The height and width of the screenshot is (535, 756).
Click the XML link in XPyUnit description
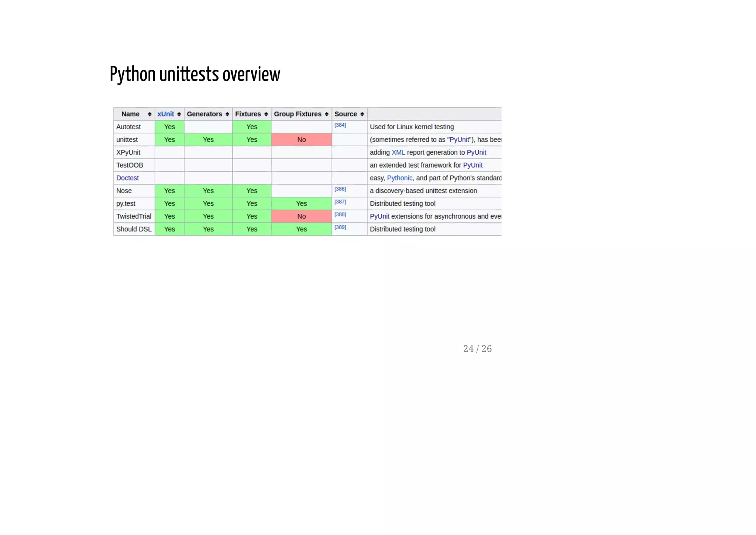coord(398,152)
